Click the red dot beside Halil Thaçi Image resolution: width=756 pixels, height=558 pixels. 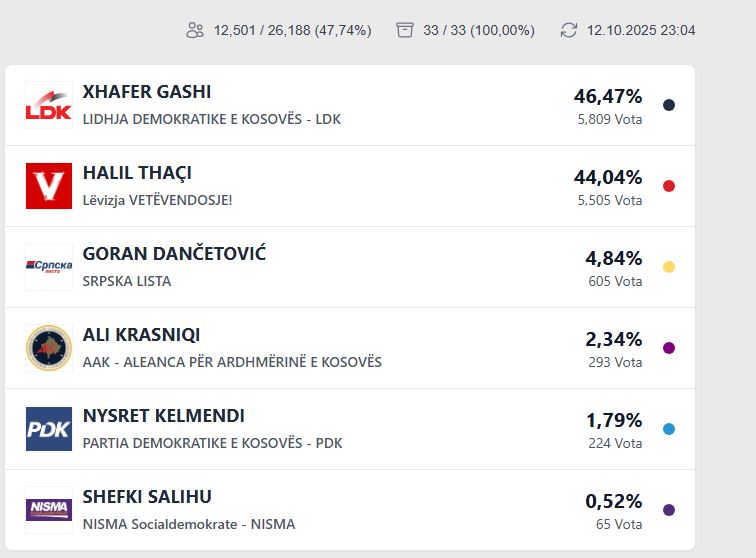(669, 186)
